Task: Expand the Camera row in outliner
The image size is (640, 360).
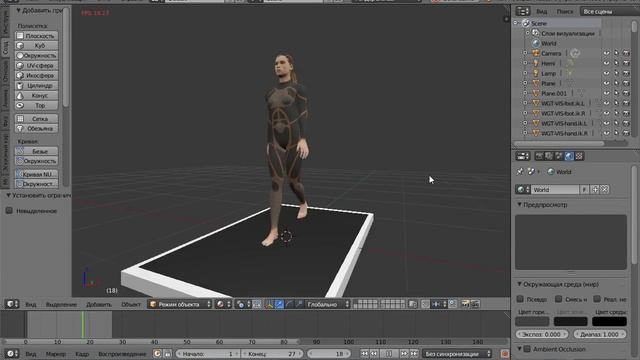Action: [525, 53]
